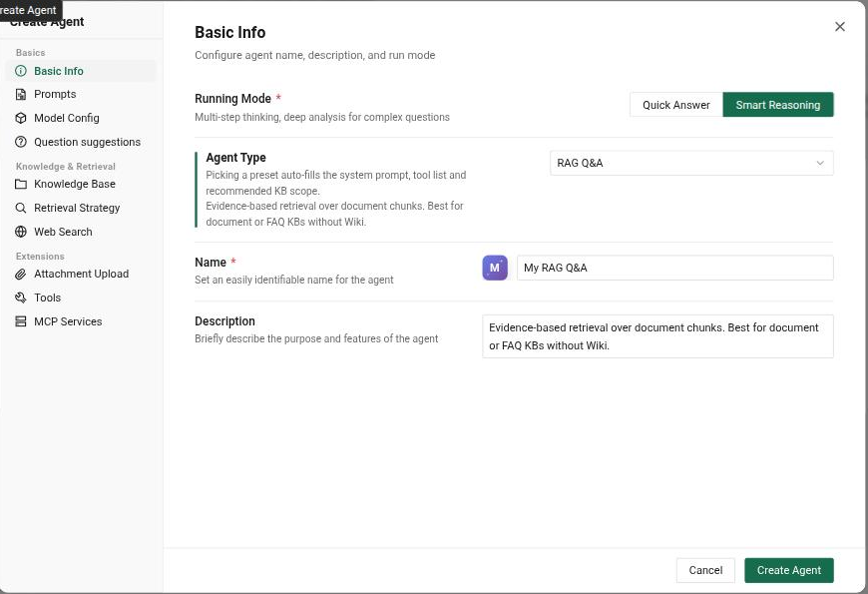Image resolution: width=868 pixels, height=594 pixels.
Task: Click the Cancel button
Action: [x=705, y=570]
